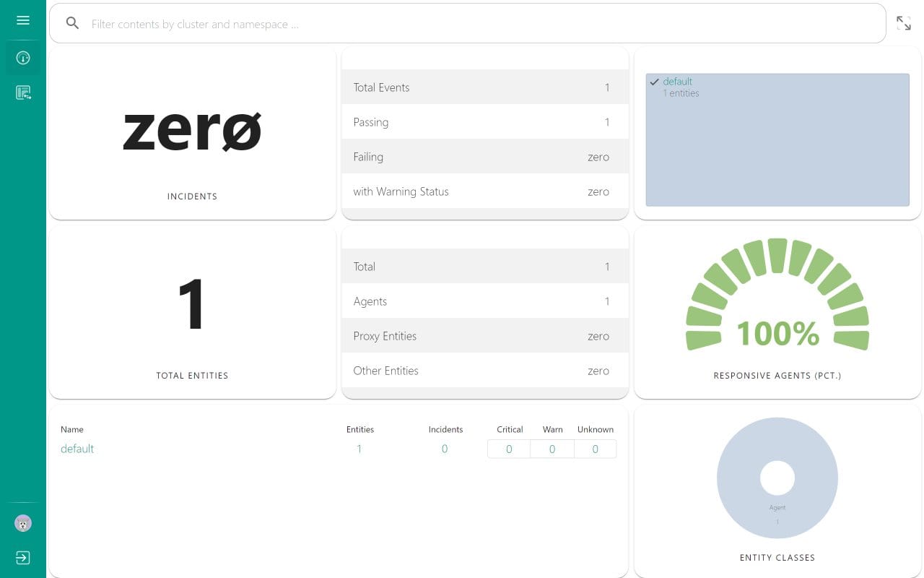Select the Incidents column header
The image size is (924, 578).
point(445,429)
